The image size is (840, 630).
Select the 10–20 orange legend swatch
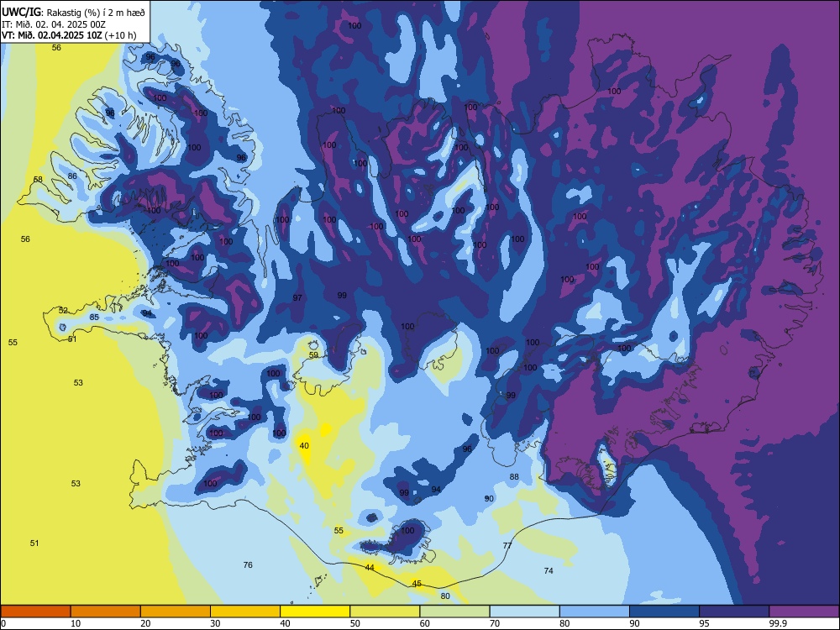pos(106,612)
